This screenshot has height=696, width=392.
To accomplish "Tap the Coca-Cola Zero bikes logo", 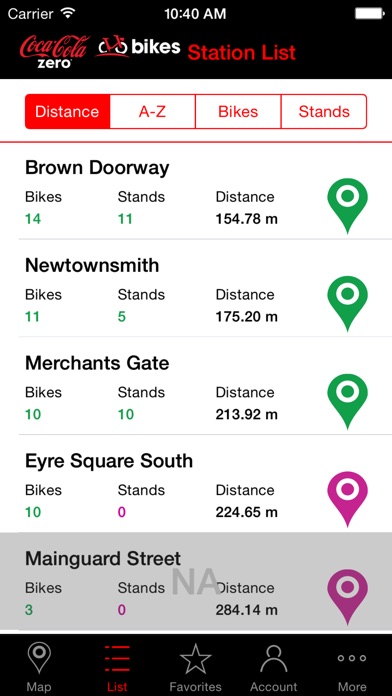I will click(x=100, y=51).
